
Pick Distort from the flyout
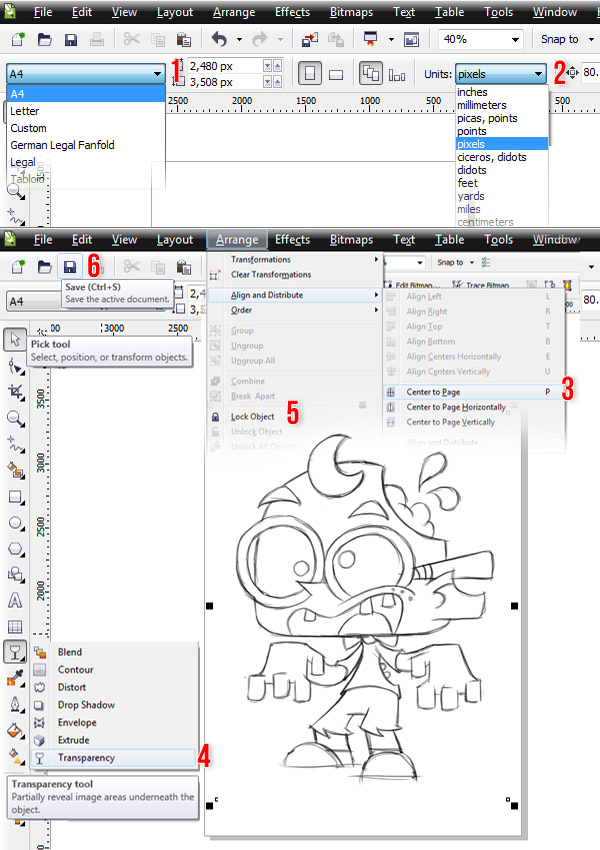click(113, 687)
